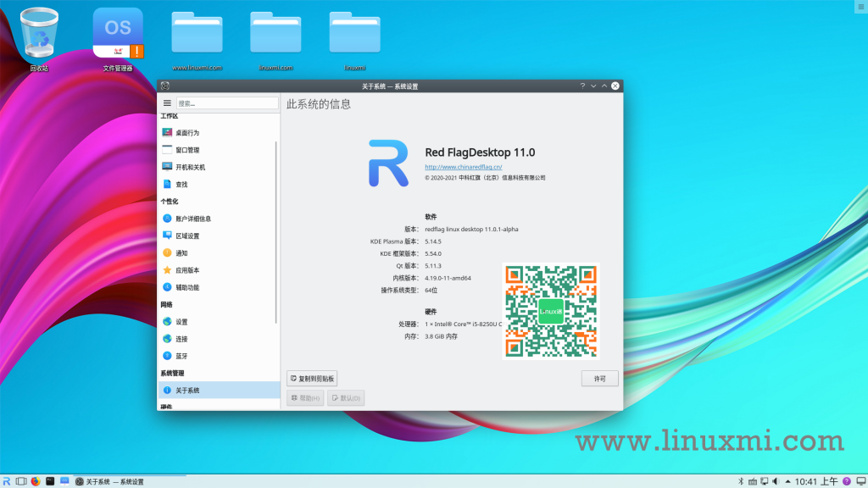Image resolution: width=868 pixels, height=488 pixels.
Task: Open 窗口管理 settings in the sidebar
Action: tap(219, 150)
